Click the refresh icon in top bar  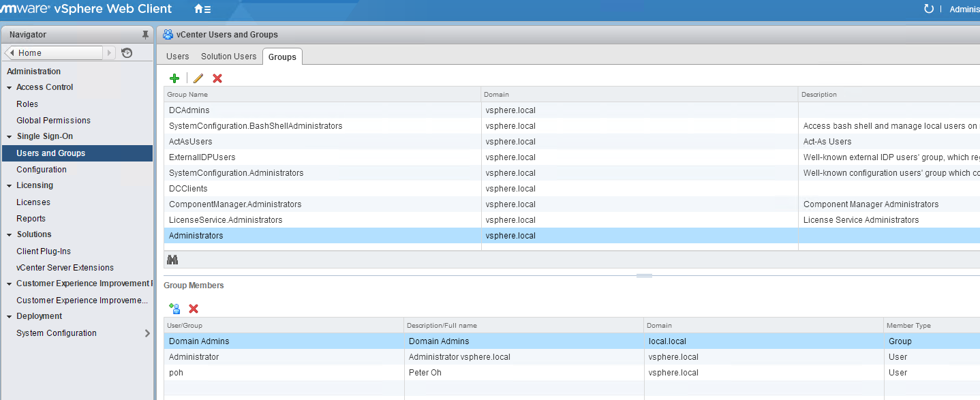pyautogui.click(x=928, y=9)
